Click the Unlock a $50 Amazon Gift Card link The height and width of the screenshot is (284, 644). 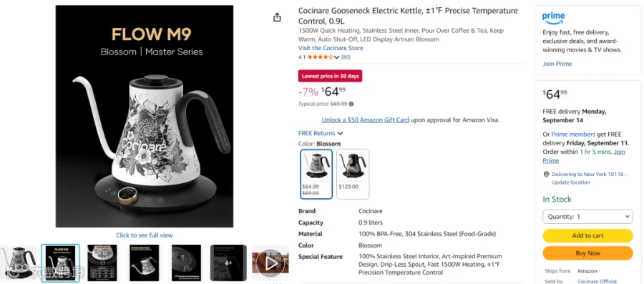pyautogui.click(x=366, y=120)
